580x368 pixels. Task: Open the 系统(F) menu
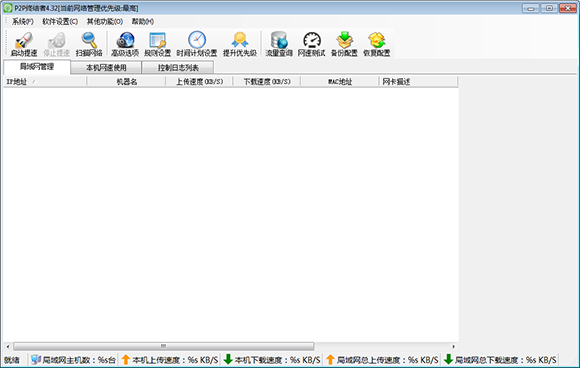23,21
